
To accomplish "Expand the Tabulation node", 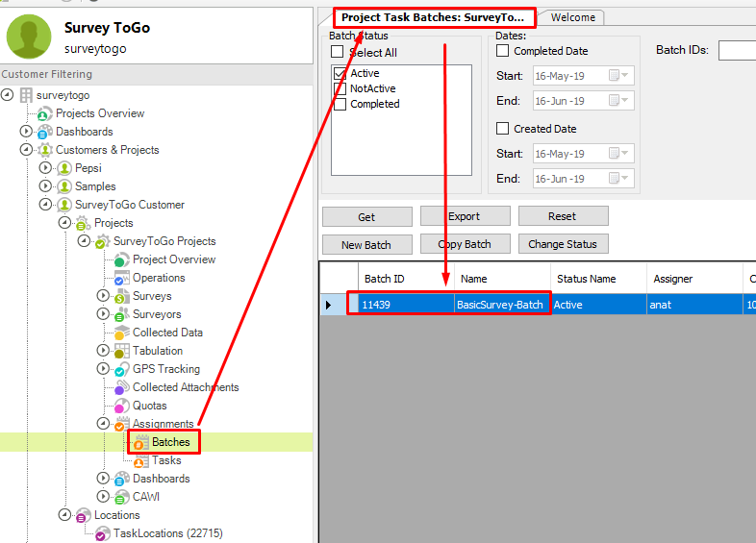I will (103, 350).
